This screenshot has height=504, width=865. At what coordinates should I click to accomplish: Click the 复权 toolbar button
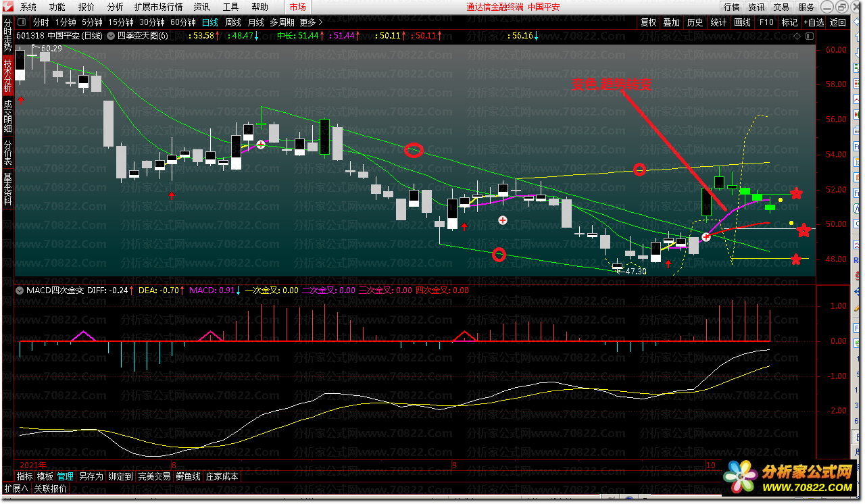click(648, 22)
